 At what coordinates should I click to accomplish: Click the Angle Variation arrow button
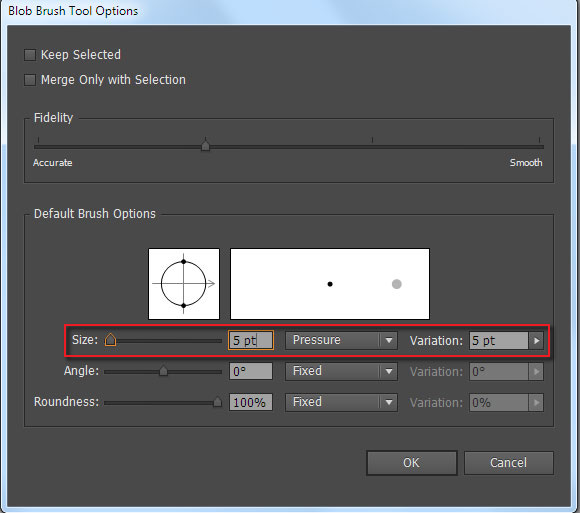coord(536,371)
